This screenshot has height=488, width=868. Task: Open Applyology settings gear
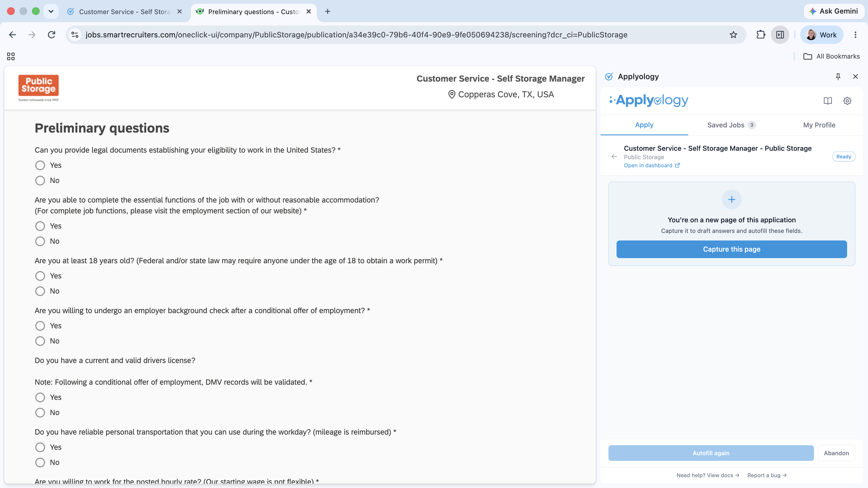pos(847,101)
